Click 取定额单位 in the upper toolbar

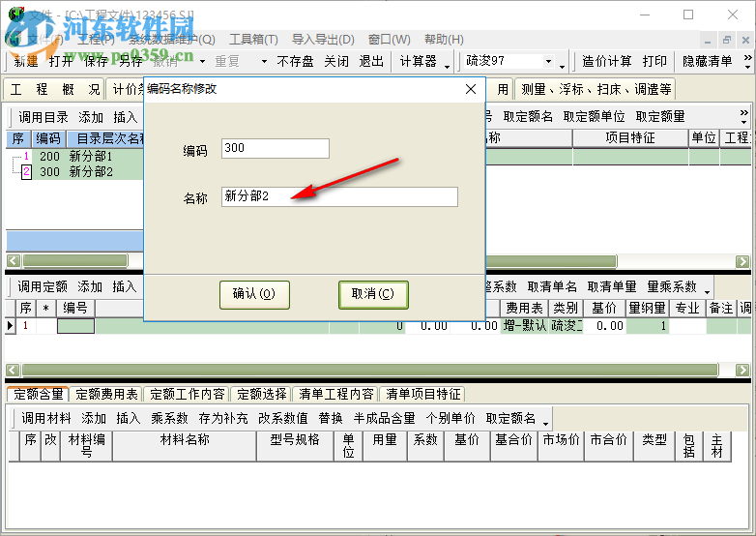[594, 117]
